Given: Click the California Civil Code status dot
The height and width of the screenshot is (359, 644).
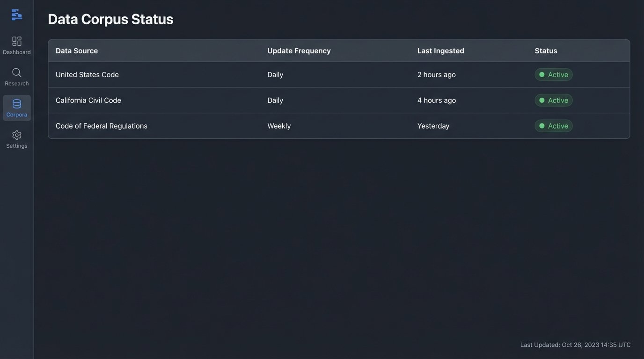Looking at the screenshot, I should [x=542, y=101].
